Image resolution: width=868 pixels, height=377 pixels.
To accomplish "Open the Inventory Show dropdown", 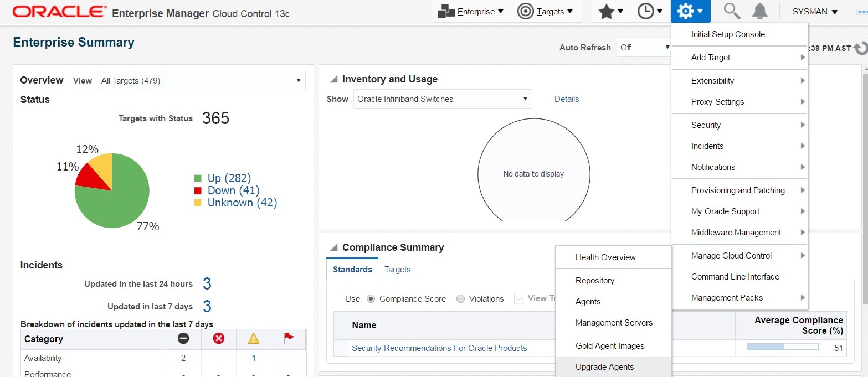I will (443, 99).
